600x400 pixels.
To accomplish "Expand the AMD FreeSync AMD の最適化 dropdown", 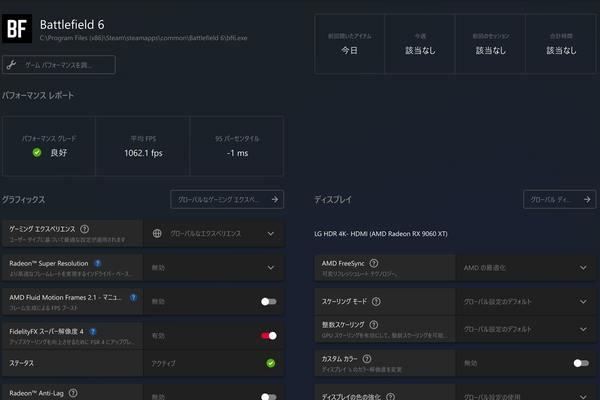I will tap(526, 268).
